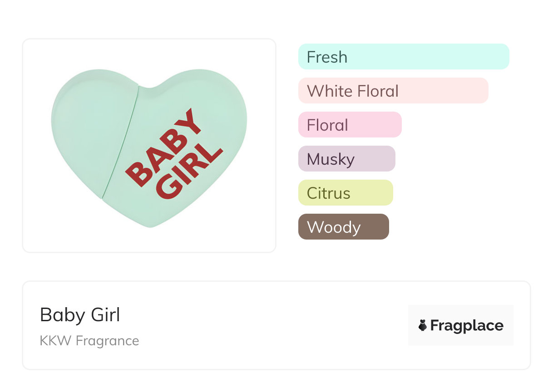Open the KKW Fragrance brand link
This screenshot has width=553, height=392.
point(89,341)
